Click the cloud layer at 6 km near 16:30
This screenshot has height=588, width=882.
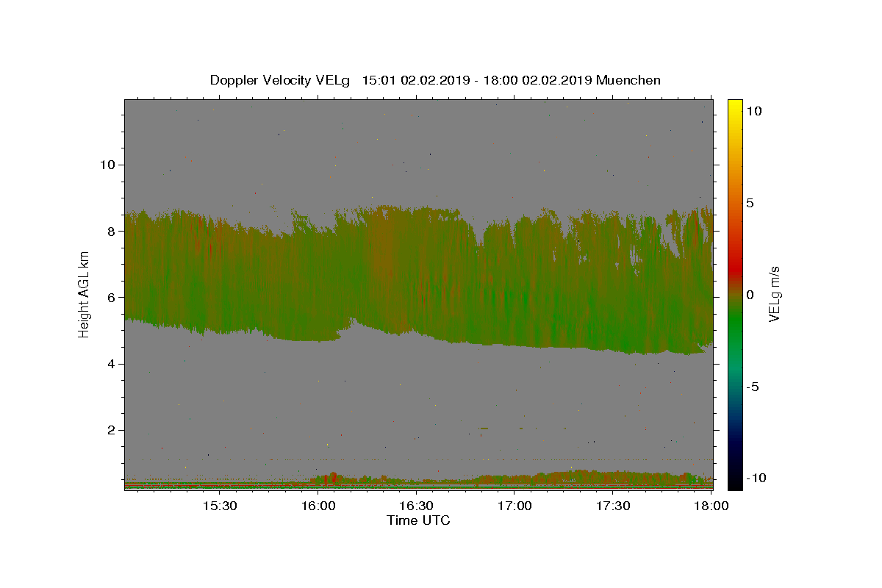tap(416, 297)
